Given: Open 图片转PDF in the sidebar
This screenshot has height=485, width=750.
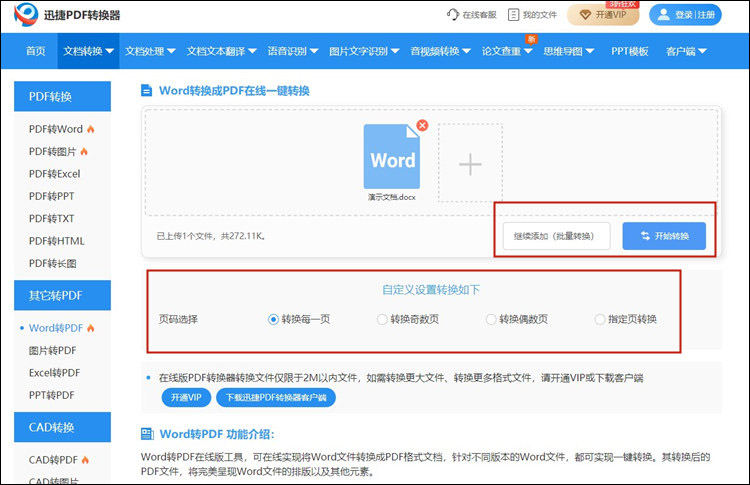Looking at the screenshot, I should coord(53,351).
